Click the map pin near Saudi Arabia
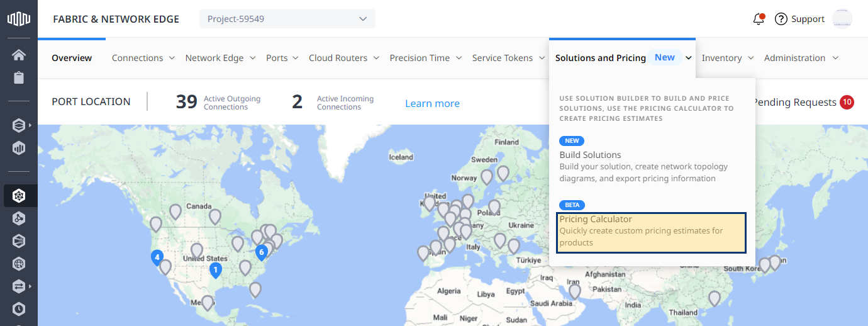This screenshot has height=326, width=868. [574, 291]
